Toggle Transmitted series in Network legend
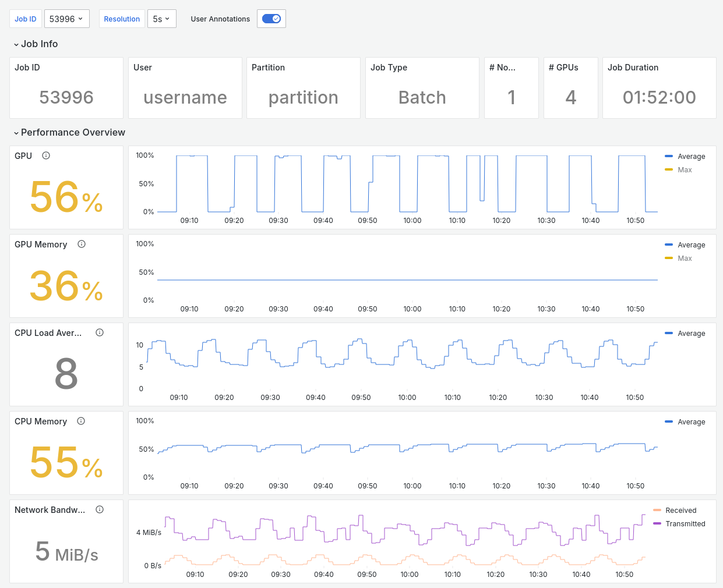The image size is (723, 588). 685,524
